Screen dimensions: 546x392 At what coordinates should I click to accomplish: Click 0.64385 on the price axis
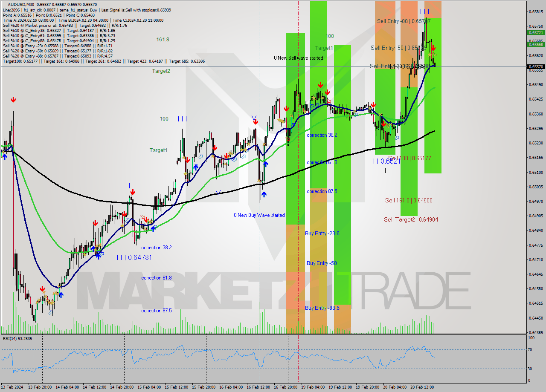536,332
